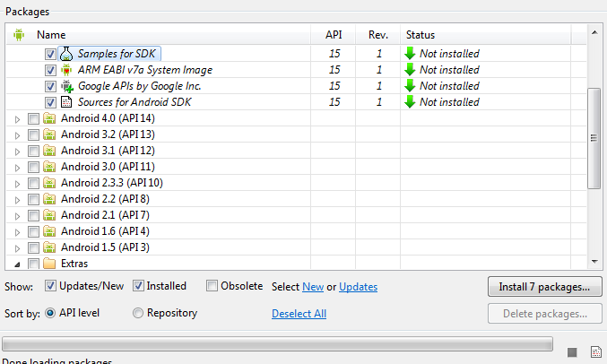Click the green download arrow on the Sources row
The width and height of the screenshot is (607, 364).
(x=410, y=102)
